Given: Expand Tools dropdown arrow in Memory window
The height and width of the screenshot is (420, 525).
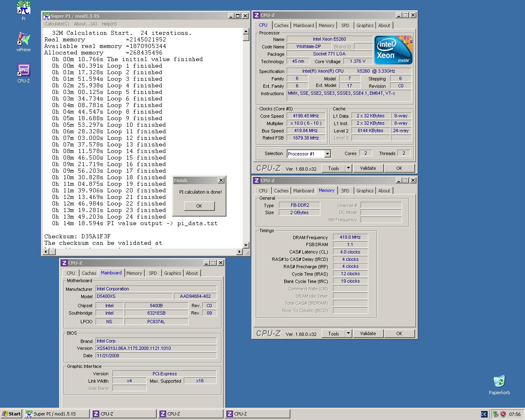Looking at the screenshot, I should click(x=349, y=333).
